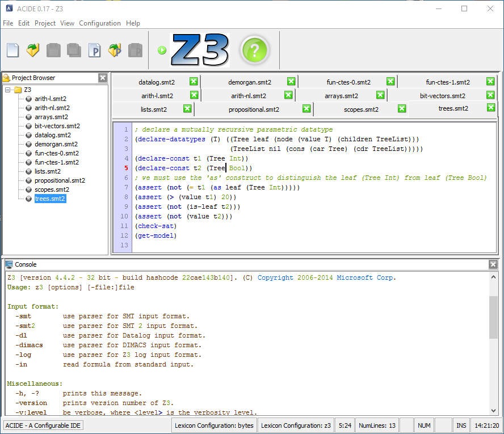This screenshot has width=504, height=434.
Task: Select lists.smt2 in the project tree
Action: tap(48, 171)
